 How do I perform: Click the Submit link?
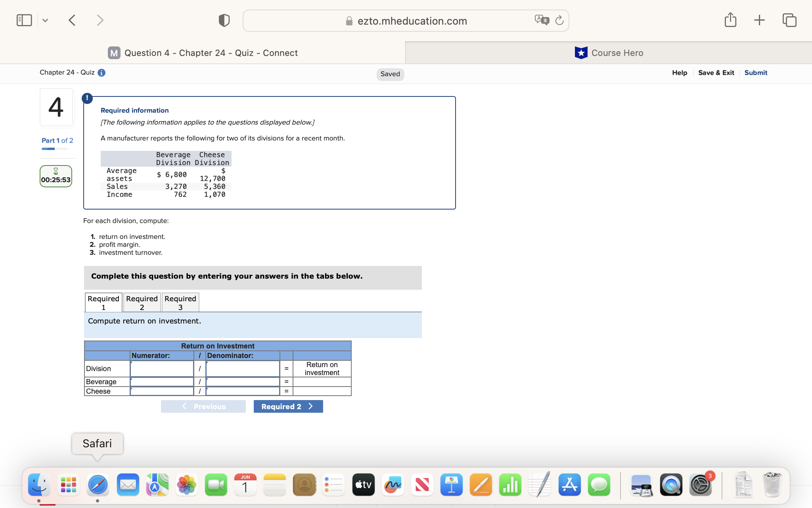point(755,73)
